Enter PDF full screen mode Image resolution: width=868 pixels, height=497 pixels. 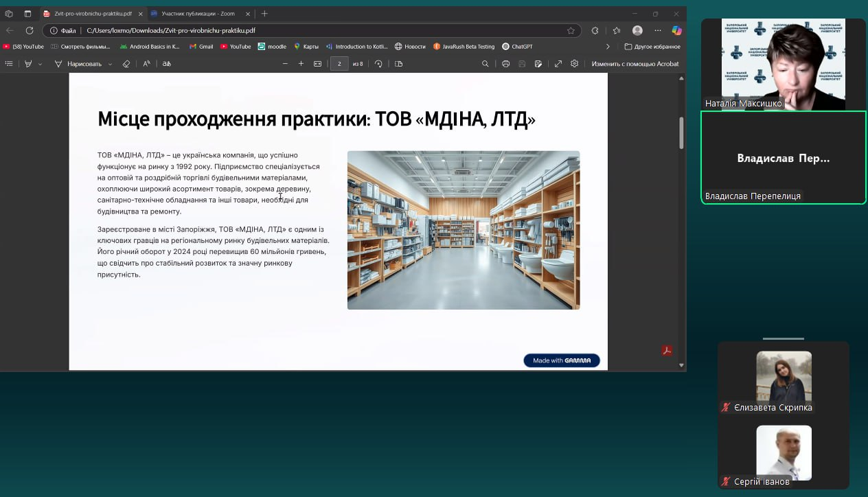pos(558,64)
